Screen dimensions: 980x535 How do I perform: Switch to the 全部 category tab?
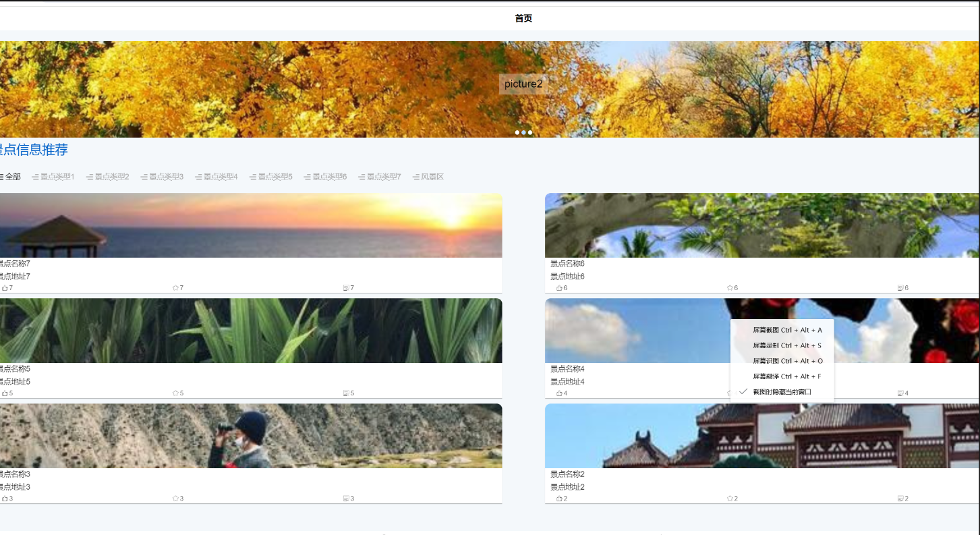click(12, 177)
